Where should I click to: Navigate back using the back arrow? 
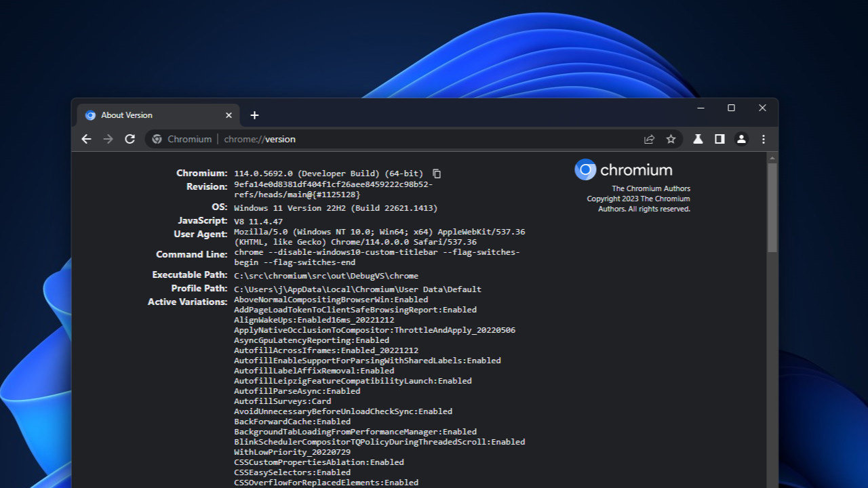click(86, 139)
